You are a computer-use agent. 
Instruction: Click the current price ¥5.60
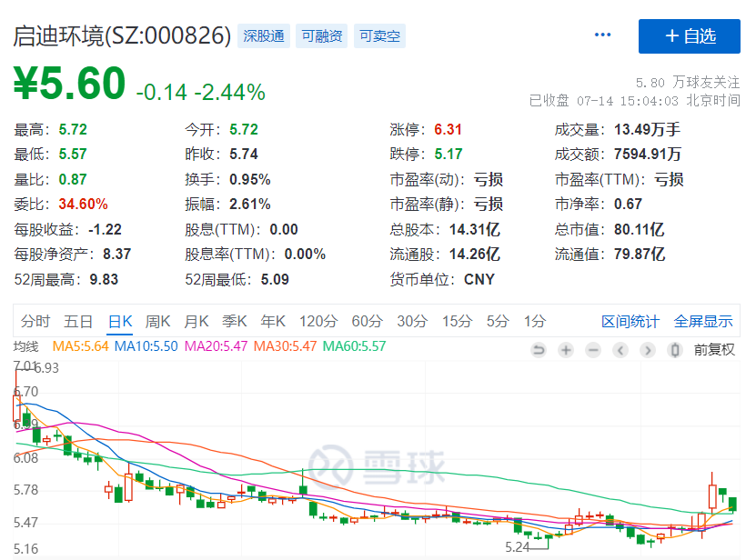(x=69, y=83)
